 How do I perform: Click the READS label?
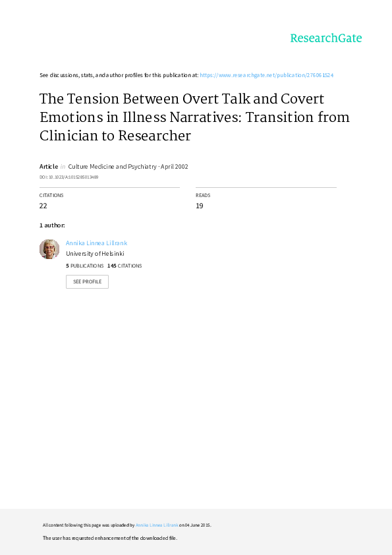[x=203, y=195]
